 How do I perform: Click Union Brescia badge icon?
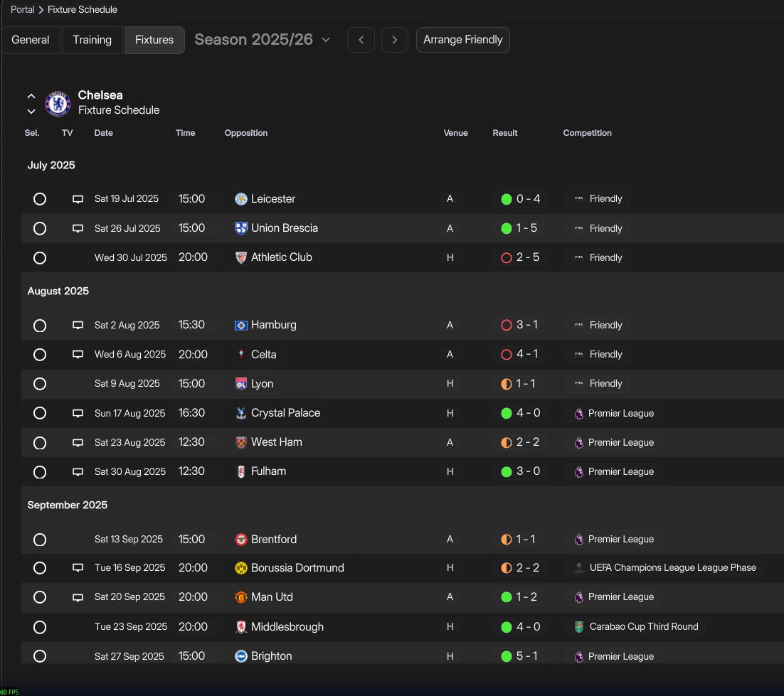point(241,228)
